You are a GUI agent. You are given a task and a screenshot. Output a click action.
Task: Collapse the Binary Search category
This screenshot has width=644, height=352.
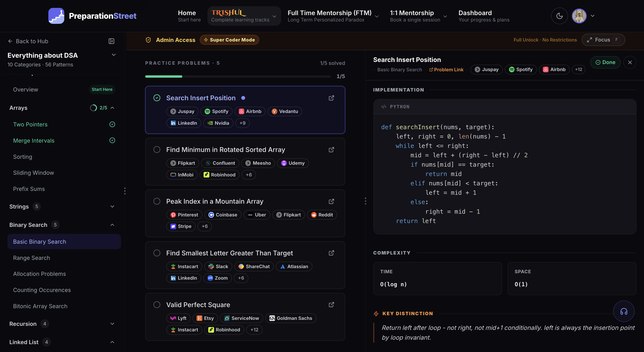click(x=112, y=225)
